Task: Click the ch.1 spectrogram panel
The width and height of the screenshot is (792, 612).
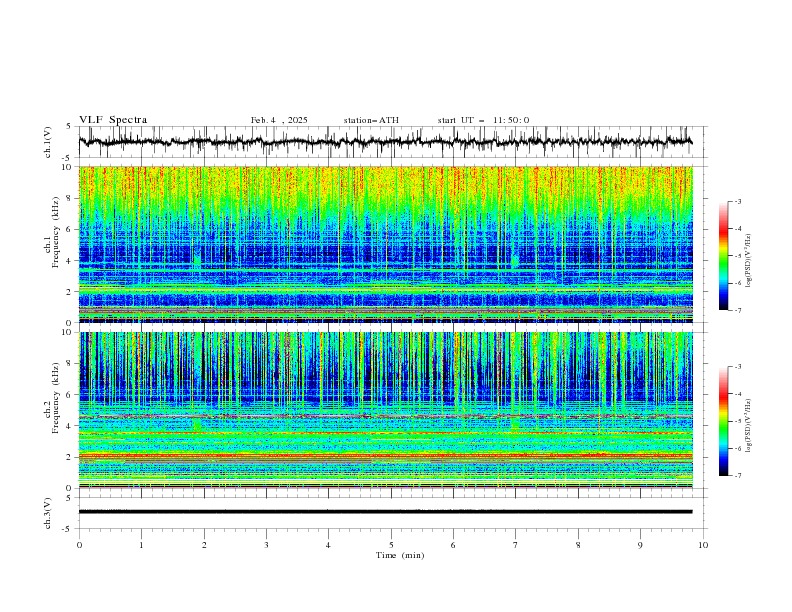Action: pos(386,244)
